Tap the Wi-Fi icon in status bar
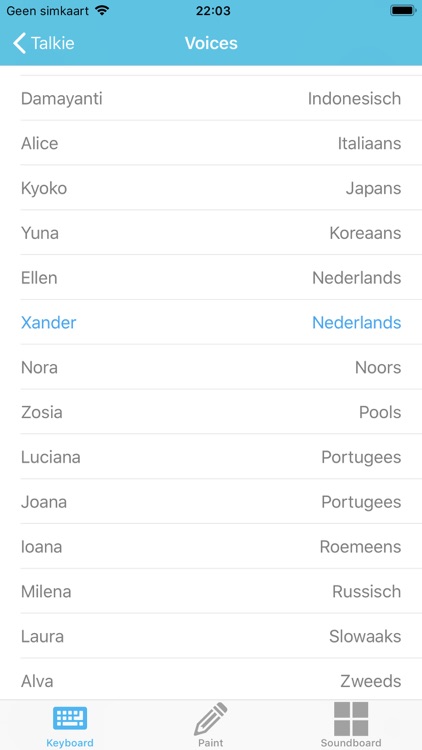Viewport: 422px width, 750px height. 102,10
